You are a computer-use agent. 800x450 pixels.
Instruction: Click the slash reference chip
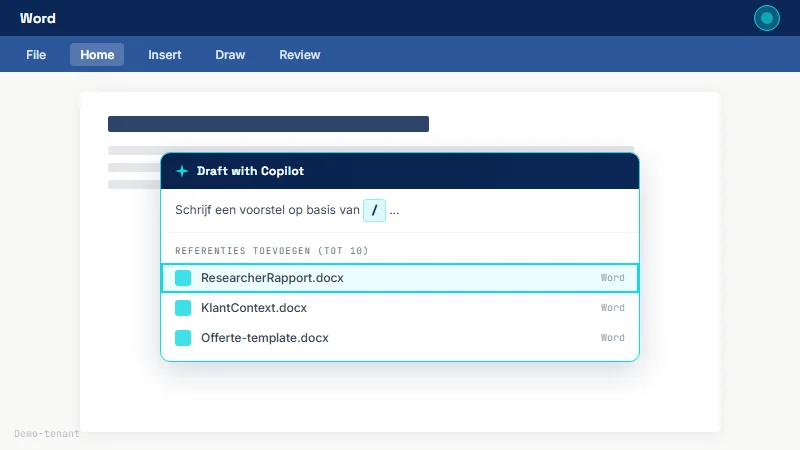coord(374,210)
